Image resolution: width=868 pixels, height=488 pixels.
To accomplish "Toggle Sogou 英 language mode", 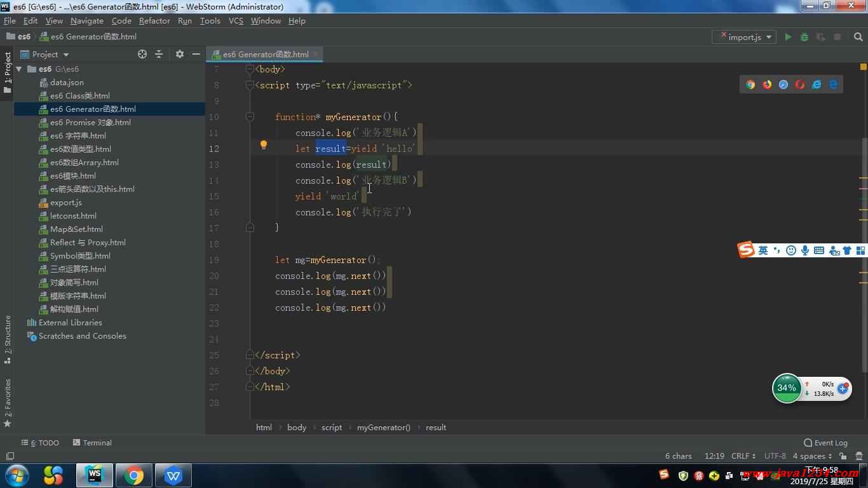I will pyautogui.click(x=763, y=250).
